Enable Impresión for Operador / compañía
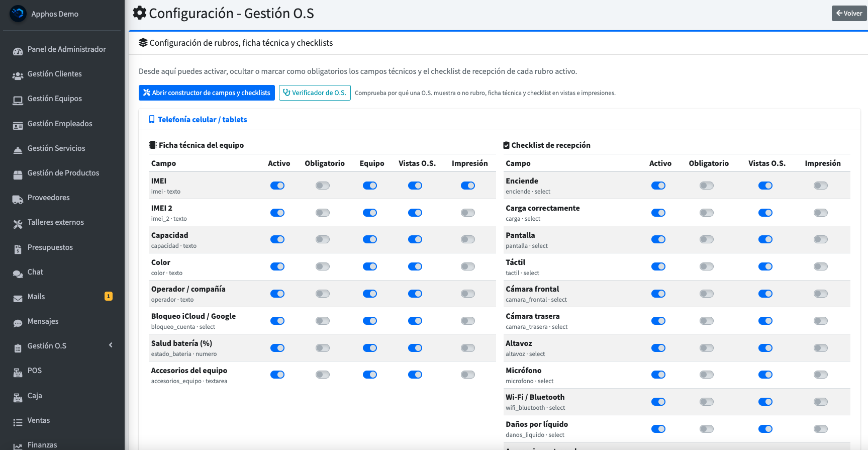 (x=468, y=294)
